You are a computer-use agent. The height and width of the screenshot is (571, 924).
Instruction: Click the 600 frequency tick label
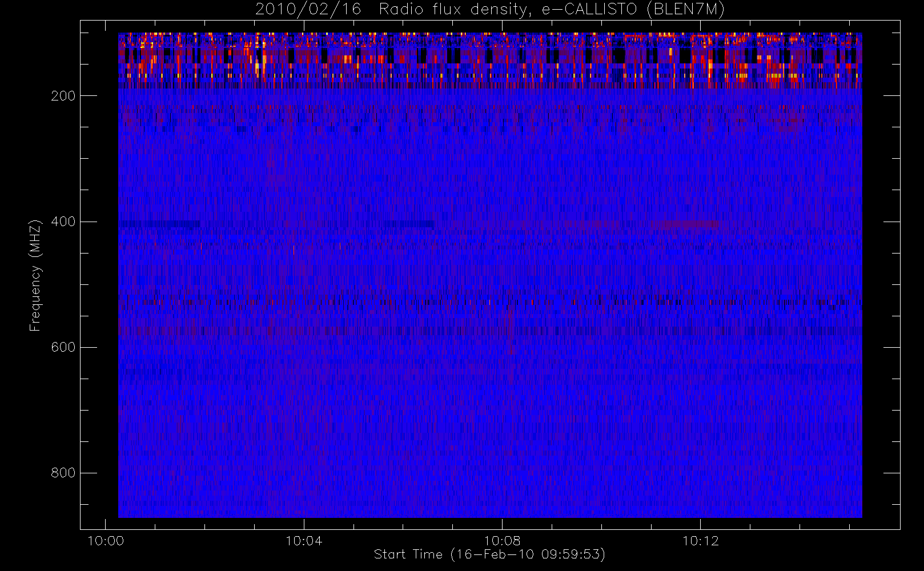click(x=63, y=347)
